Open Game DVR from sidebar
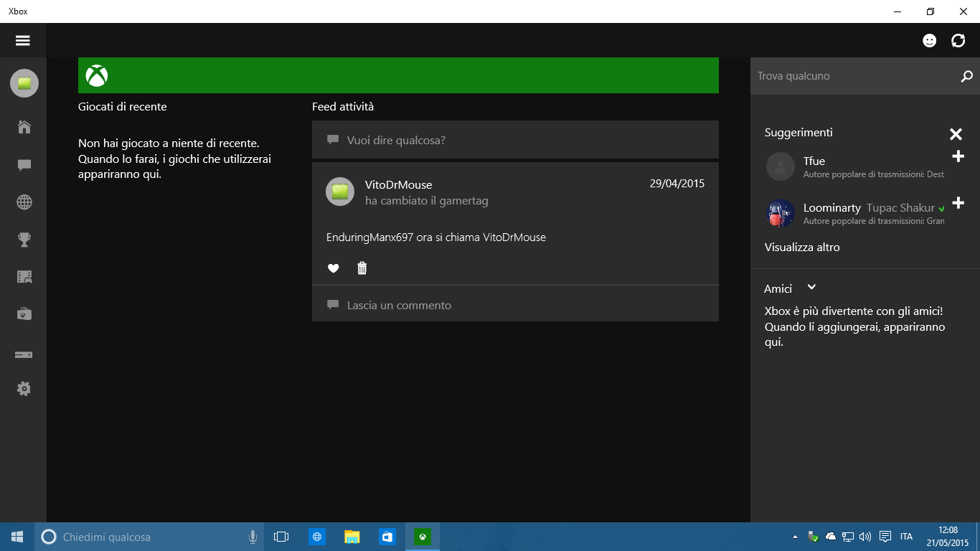The height and width of the screenshot is (551, 980). (x=24, y=277)
